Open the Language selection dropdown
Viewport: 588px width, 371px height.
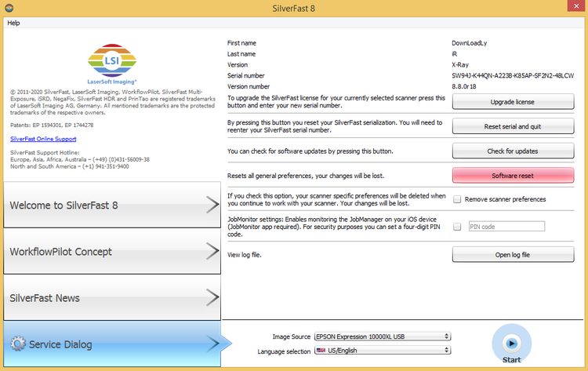pos(382,351)
